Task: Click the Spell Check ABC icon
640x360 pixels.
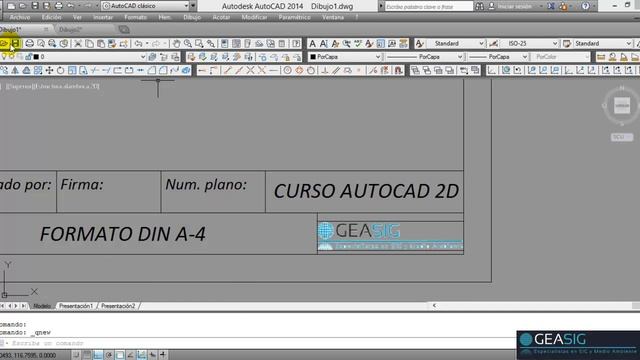Action: 358,43
